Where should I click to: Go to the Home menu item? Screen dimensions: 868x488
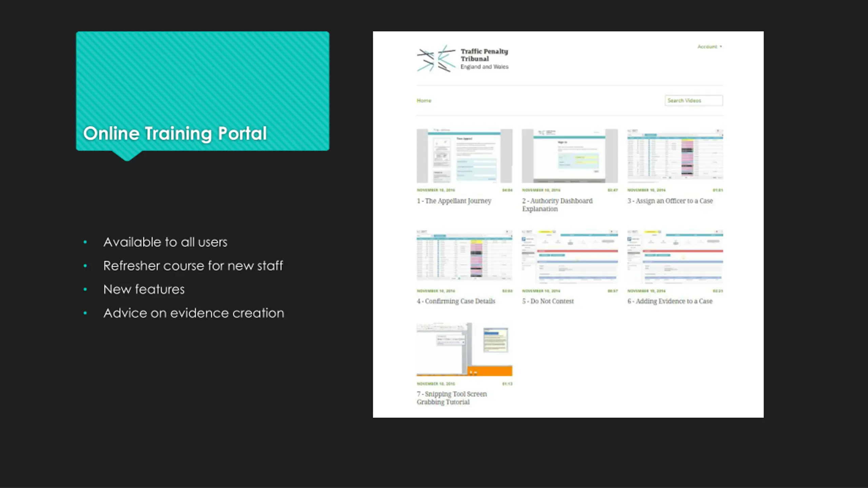coord(424,101)
